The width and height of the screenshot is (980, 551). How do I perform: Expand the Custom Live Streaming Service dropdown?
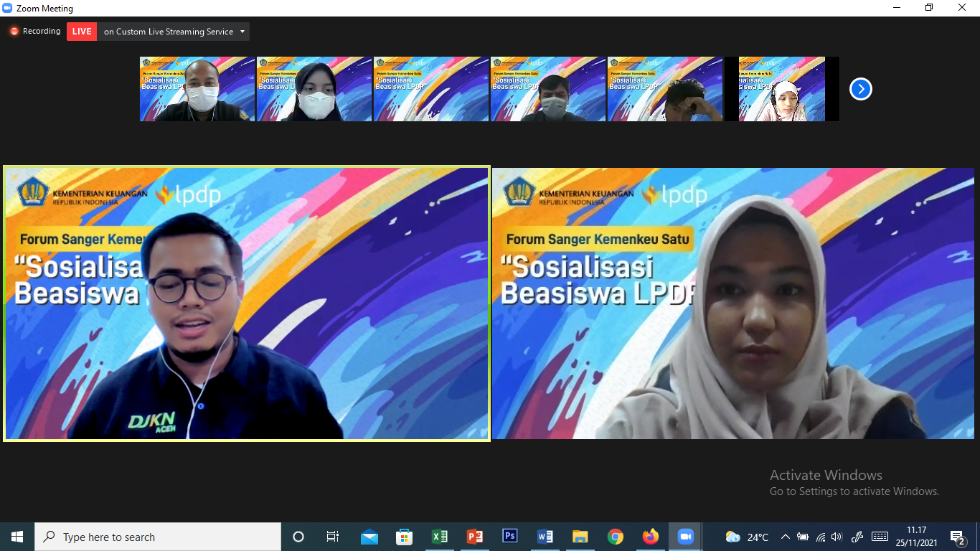click(x=243, y=32)
